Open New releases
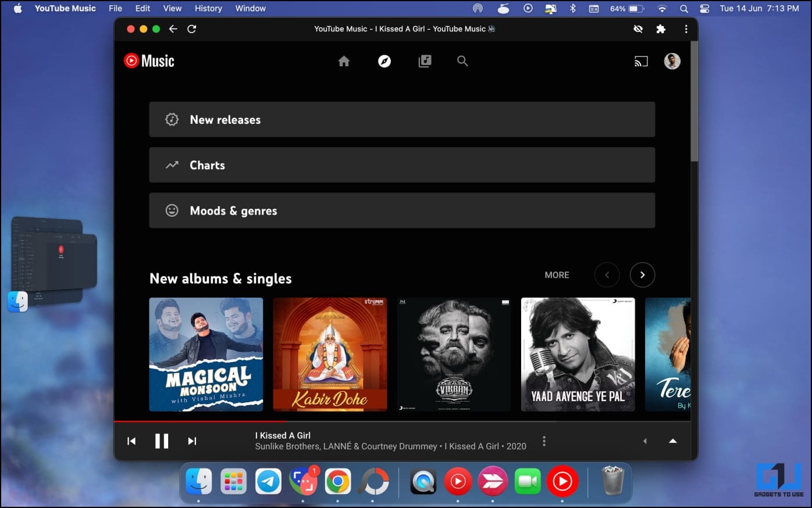This screenshot has width=812, height=508. [x=402, y=120]
